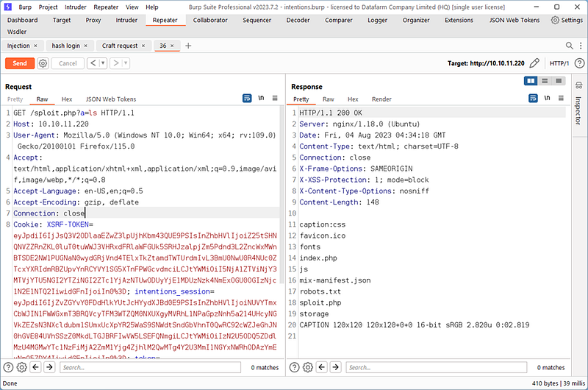The image size is (588, 390).
Task: Close the 36 tab
Action: 172,46
